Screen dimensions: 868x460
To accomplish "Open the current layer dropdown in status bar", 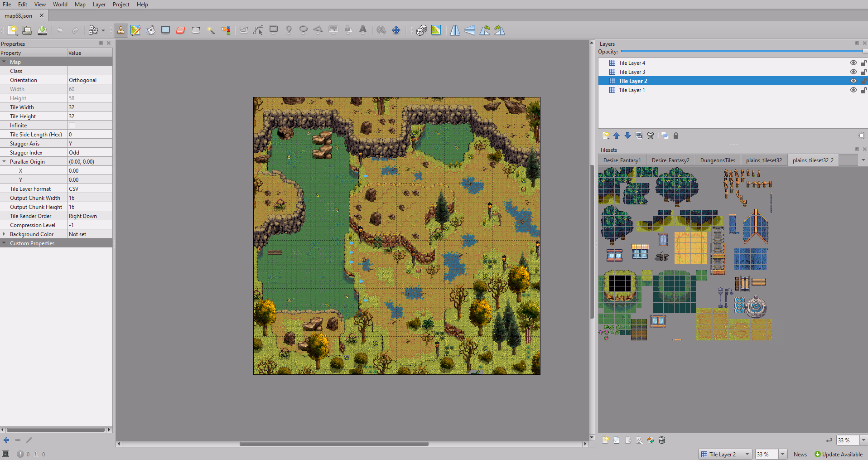I will 747,454.
